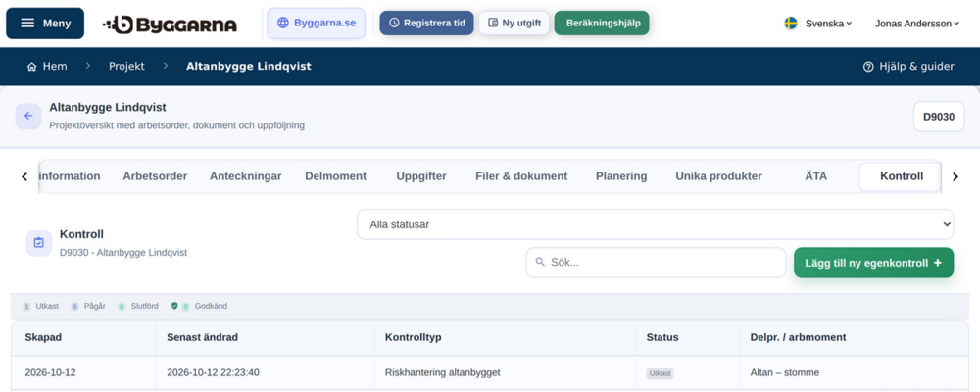Create a new expense with Ny utgift
The height and width of the screenshot is (392, 980).
(x=514, y=24)
